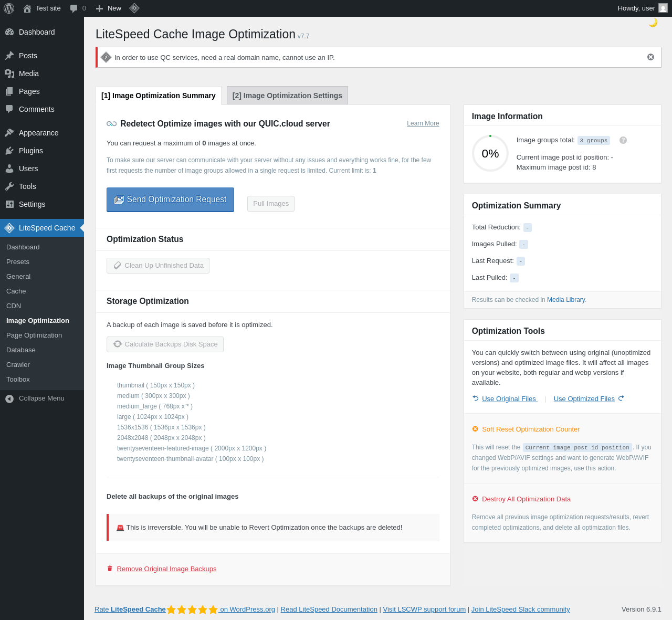Click Use Optimized Files link
The image size is (672, 620).
(x=584, y=399)
